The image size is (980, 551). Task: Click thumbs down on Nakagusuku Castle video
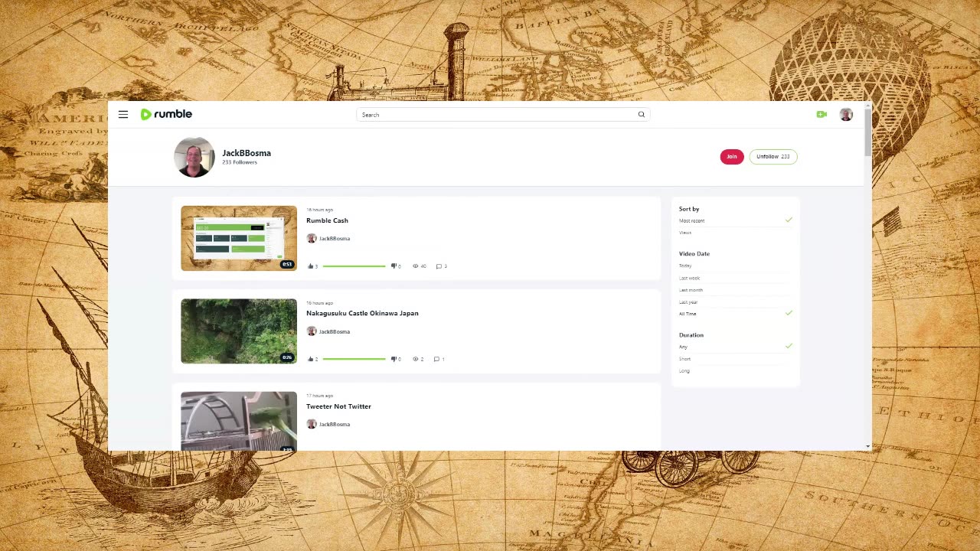pos(394,359)
